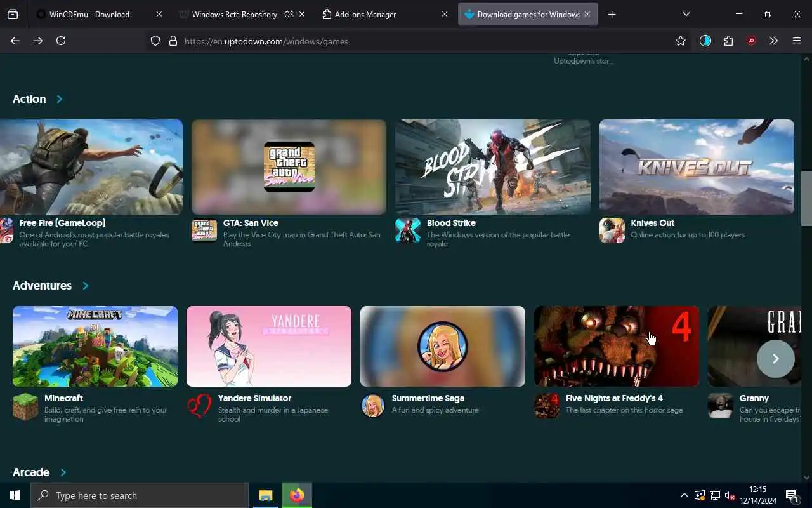
Task: Open Yandere Simulator banner image
Action: tap(269, 347)
